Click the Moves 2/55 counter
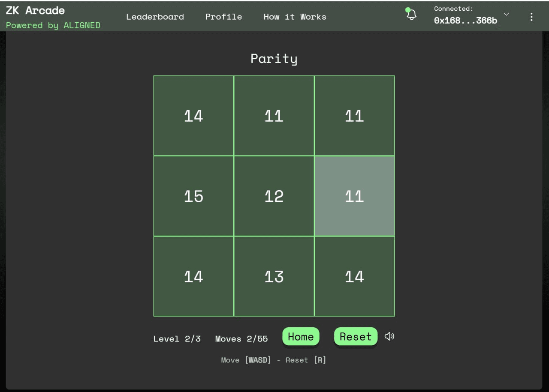Viewport: 549px width, 392px height. coord(241,339)
